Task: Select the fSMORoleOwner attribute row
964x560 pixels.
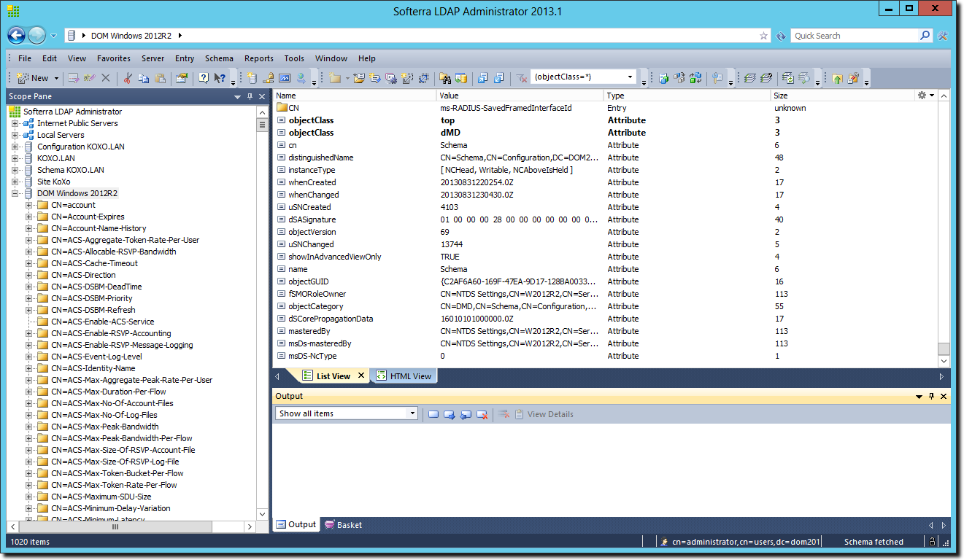Action: [x=606, y=294]
